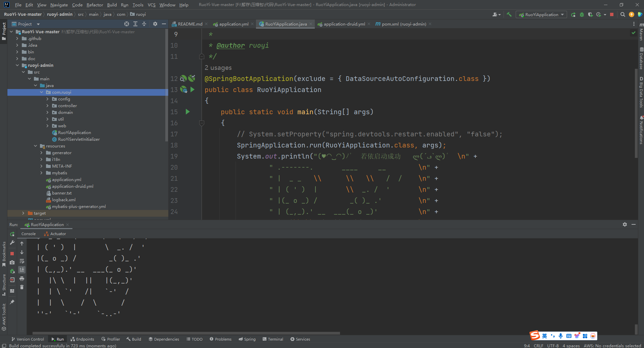Select the Console tab

(29, 234)
